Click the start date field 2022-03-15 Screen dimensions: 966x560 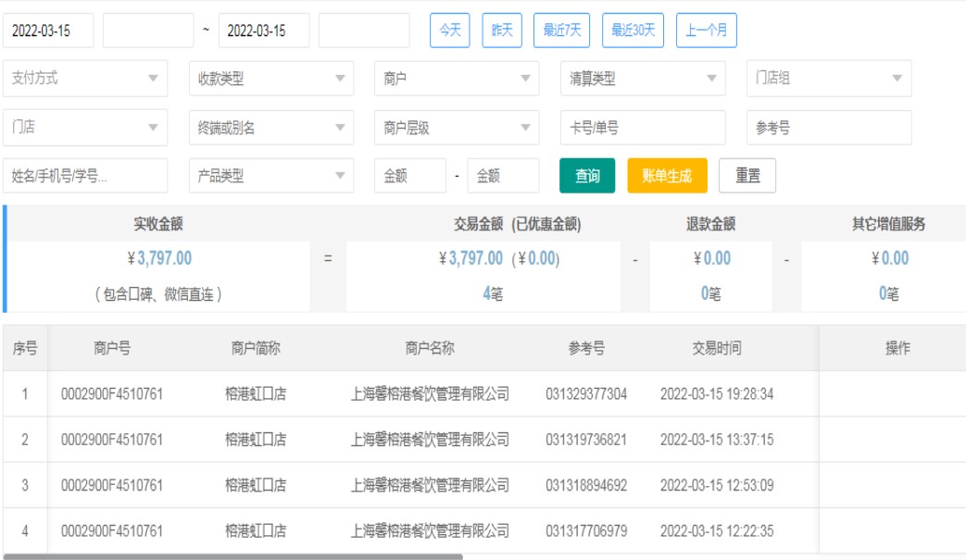48,31
